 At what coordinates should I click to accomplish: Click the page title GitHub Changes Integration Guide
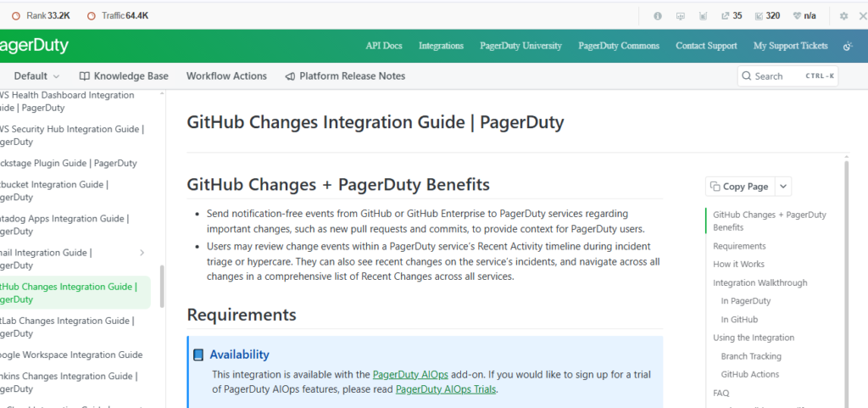pos(376,122)
